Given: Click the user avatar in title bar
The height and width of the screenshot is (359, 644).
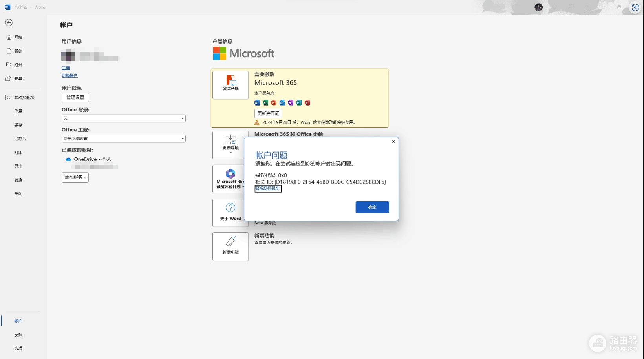Looking at the screenshot, I should click(538, 7).
